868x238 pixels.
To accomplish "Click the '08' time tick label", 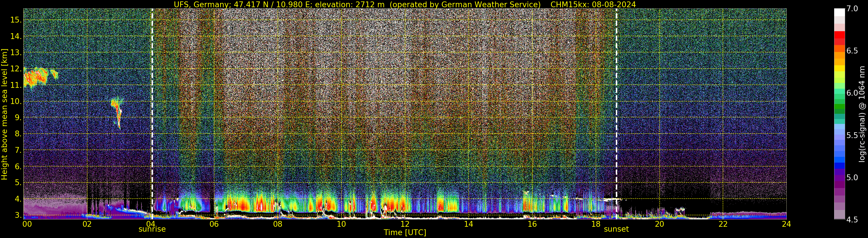I will 278,224.
